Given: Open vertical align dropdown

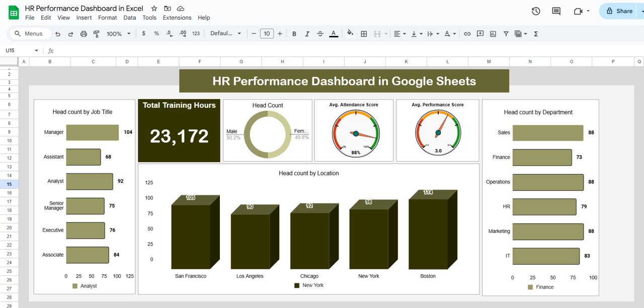Looking at the screenshot, I should coord(417,34).
